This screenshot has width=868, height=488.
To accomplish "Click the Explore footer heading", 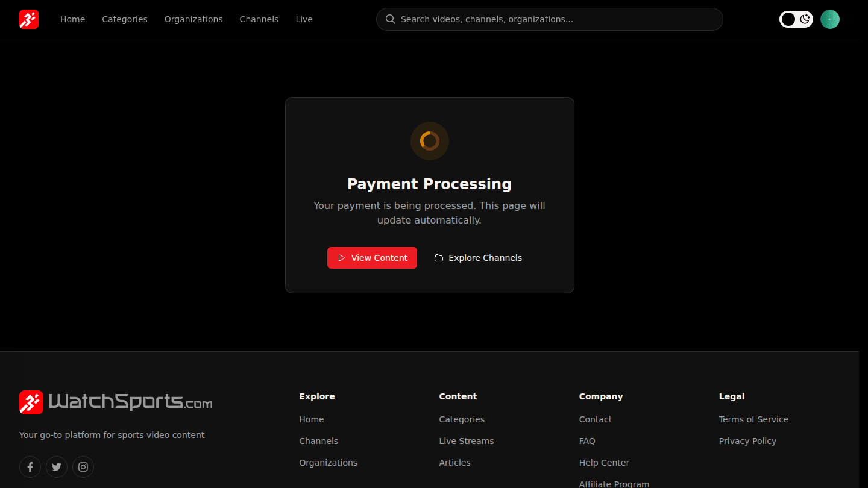I will click(x=317, y=396).
